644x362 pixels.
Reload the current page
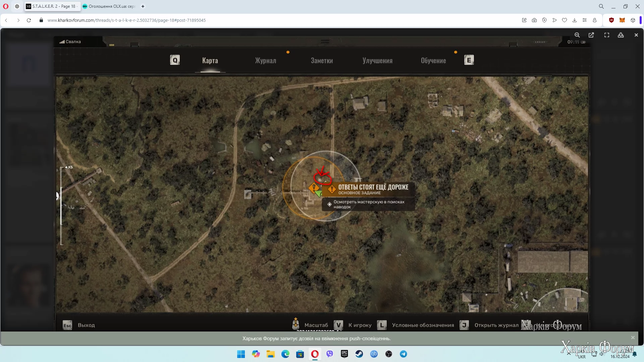tap(29, 20)
